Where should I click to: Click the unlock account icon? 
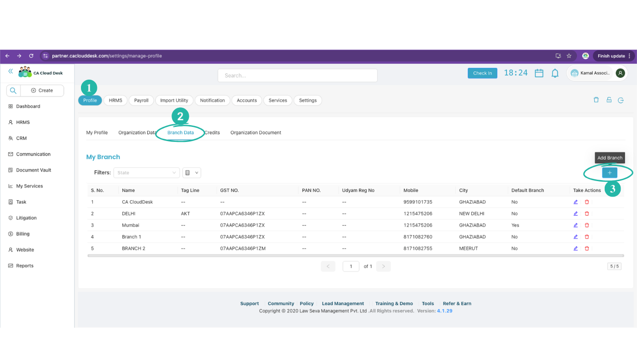point(609,100)
